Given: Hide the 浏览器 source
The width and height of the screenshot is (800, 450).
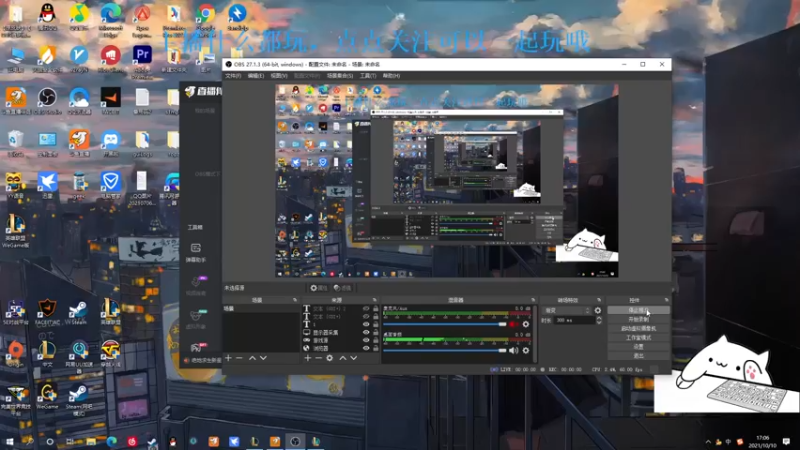Looking at the screenshot, I should point(366,348).
